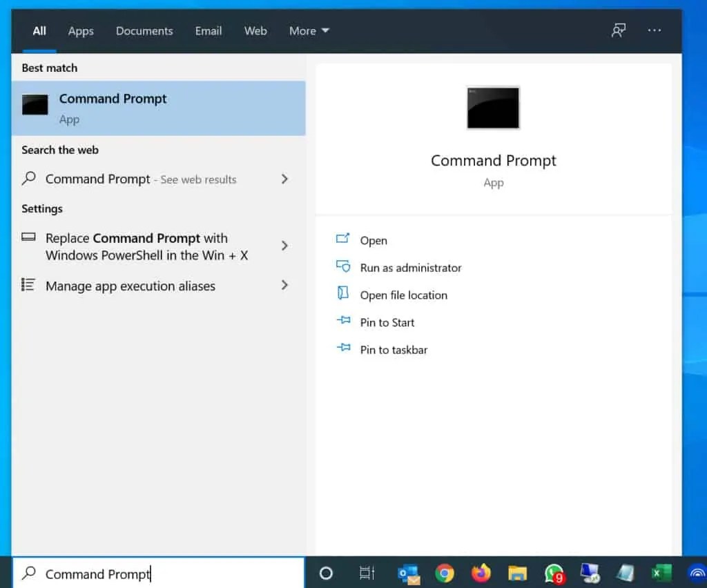Click the Open command for Command Prompt
This screenshot has height=588, width=707.
click(x=374, y=240)
